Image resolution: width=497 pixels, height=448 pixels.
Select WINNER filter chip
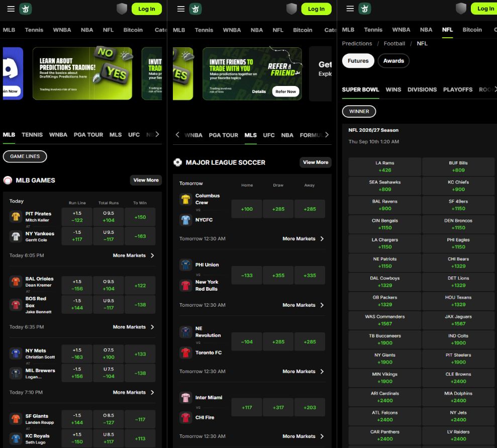359,111
